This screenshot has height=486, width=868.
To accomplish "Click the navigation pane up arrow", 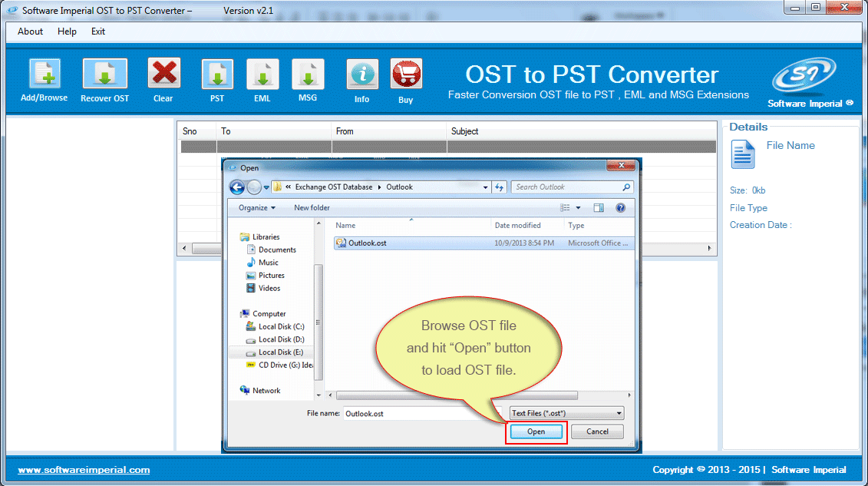I will [318, 223].
